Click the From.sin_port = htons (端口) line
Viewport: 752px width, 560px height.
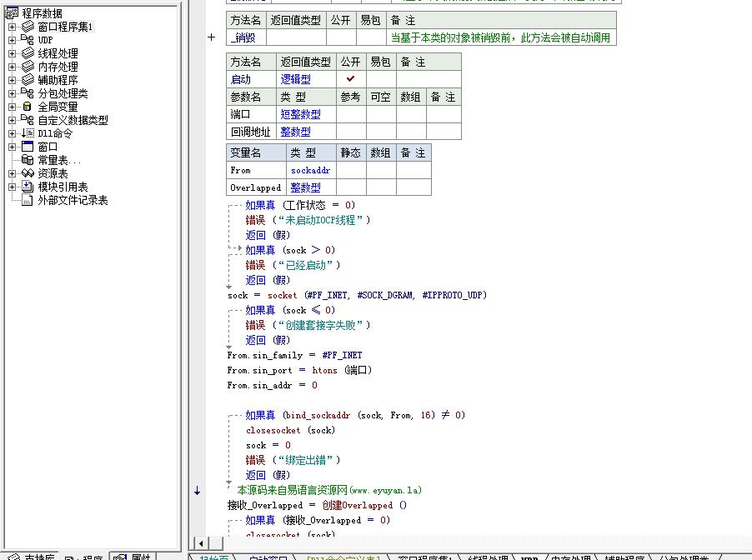[x=299, y=370]
